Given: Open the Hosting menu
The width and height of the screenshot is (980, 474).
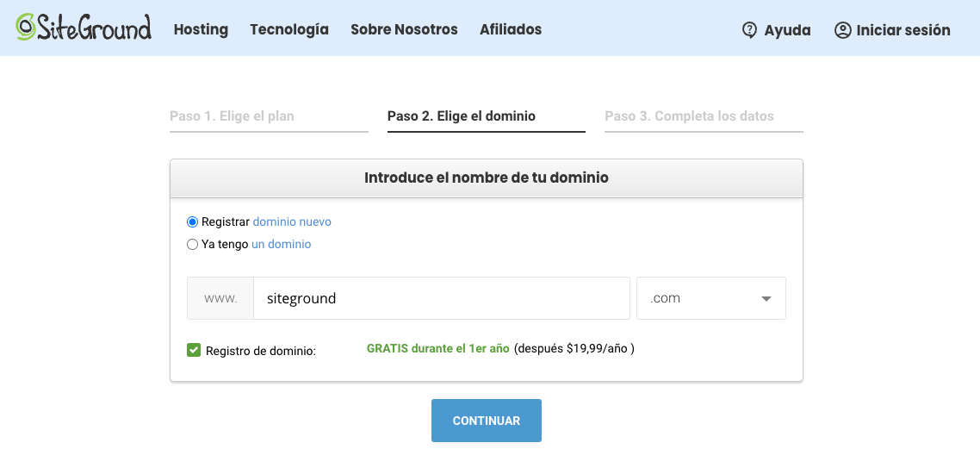Looking at the screenshot, I should (201, 29).
